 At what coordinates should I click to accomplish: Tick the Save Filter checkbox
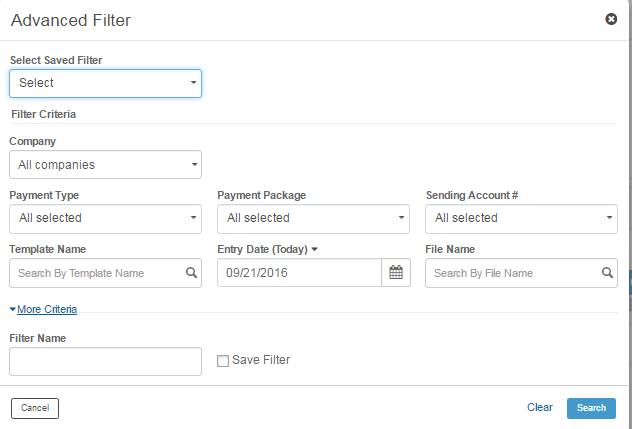[223, 360]
